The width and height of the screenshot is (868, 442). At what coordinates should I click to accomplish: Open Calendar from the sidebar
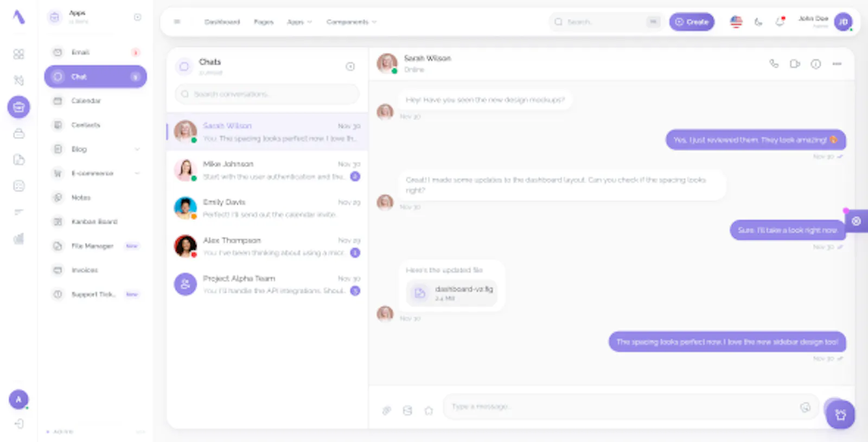click(95, 100)
